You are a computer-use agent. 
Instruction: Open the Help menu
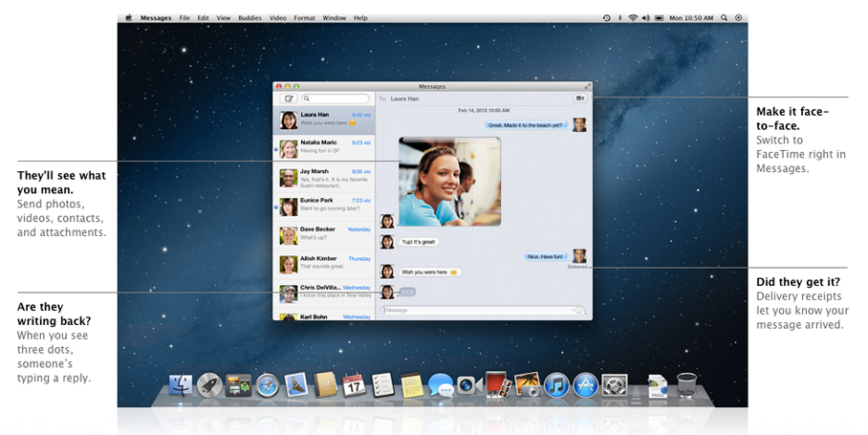360,18
